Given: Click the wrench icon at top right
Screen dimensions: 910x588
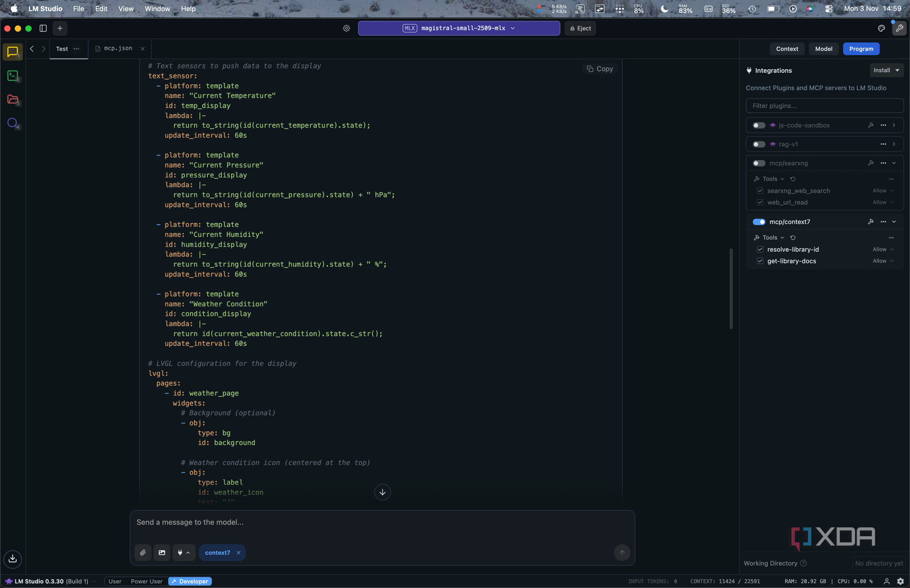Looking at the screenshot, I should (900, 28).
